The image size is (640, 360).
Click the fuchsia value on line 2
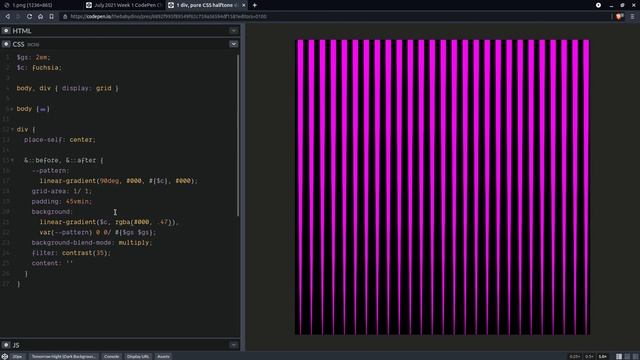point(46,68)
